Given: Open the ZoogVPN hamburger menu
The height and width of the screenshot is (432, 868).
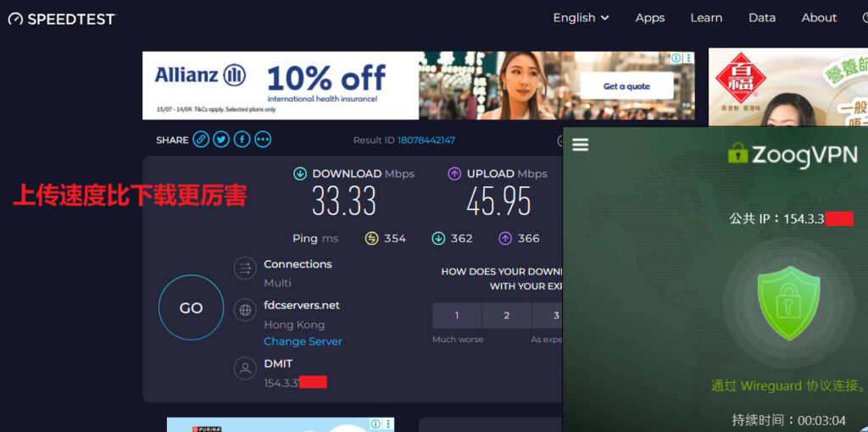Looking at the screenshot, I should (580, 145).
